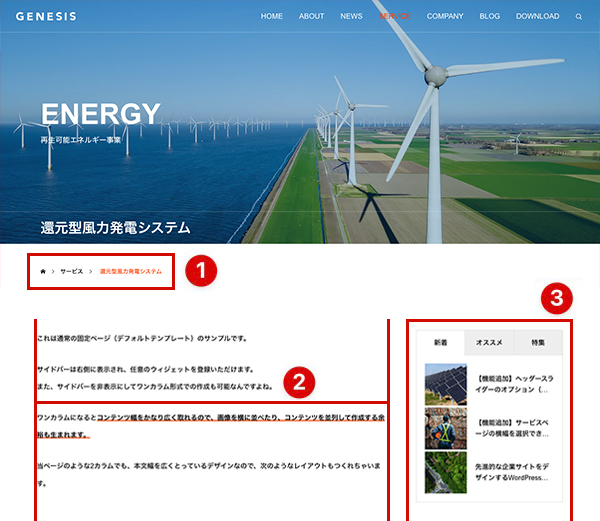Open the worker in helmet article thumbnail
Viewport: 600px width, 521px height.
pos(445,428)
